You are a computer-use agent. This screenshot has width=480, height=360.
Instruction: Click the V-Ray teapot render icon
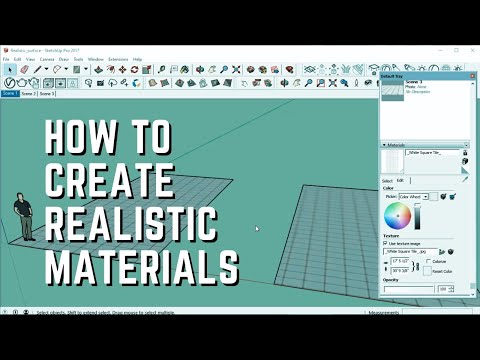tap(22, 83)
